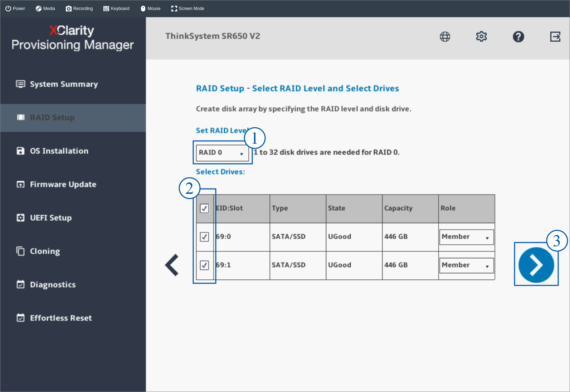Click the XClarity Provisioning Manager logo
This screenshot has width=570, height=392.
pos(73,38)
